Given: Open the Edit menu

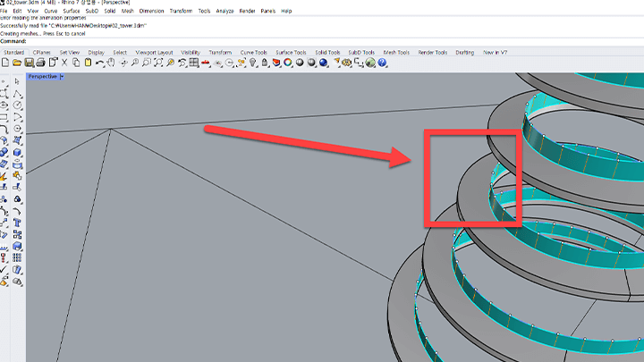Looking at the screenshot, I should click(17, 11).
